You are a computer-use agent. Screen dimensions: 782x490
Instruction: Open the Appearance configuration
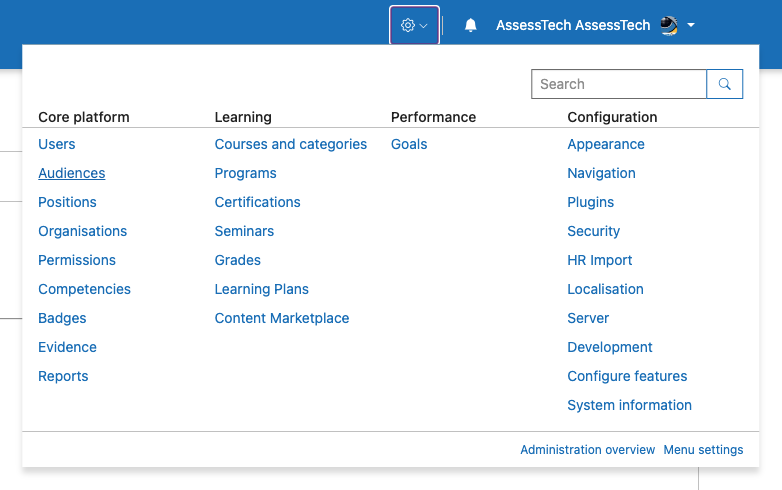pyautogui.click(x=606, y=144)
